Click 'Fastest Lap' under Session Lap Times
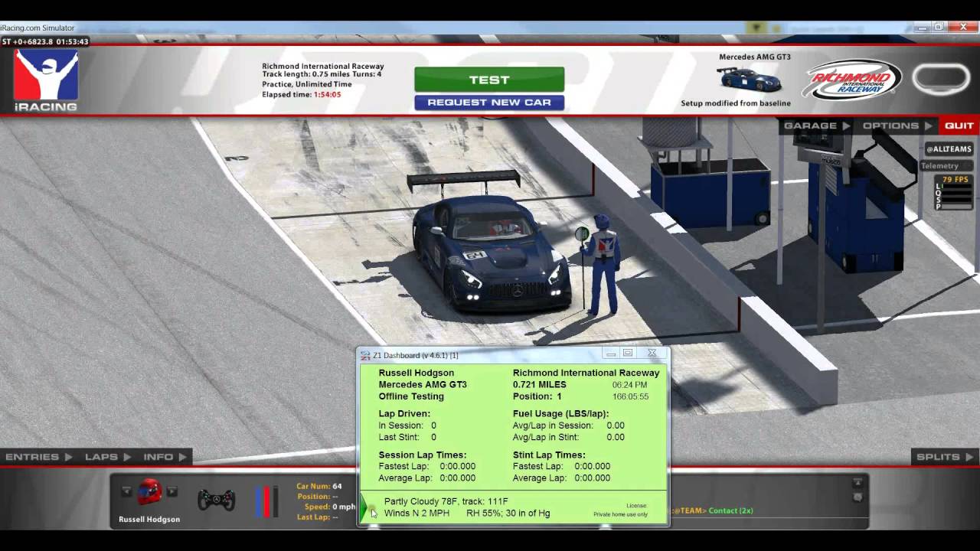The width and height of the screenshot is (980, 551). (427, 466)
